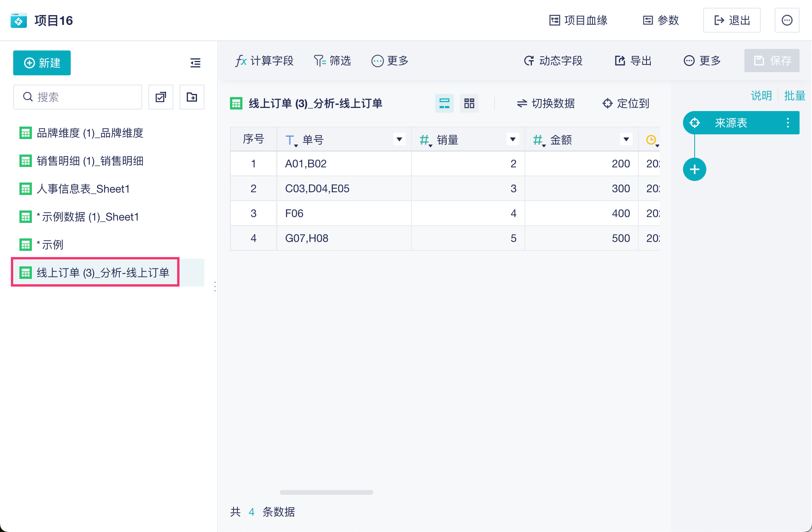
Task: Open the 说明 tab
Action: pyautogui.click(x=761, y=96)
